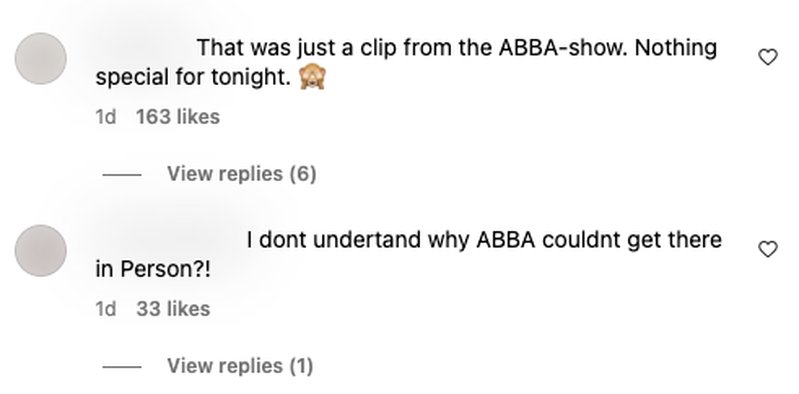799x394 pixels.
Task: Like the 'in Person?!' comment with heart
Action: (768, 249)
